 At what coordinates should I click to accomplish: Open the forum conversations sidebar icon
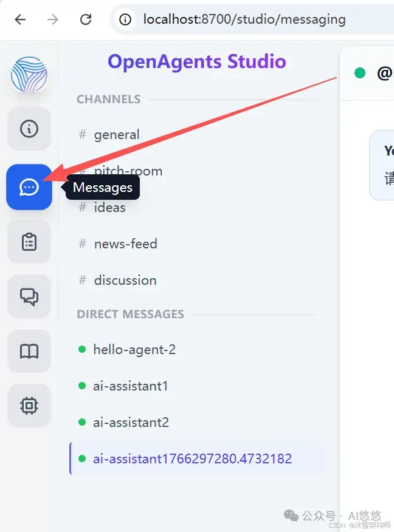point(29,296)
